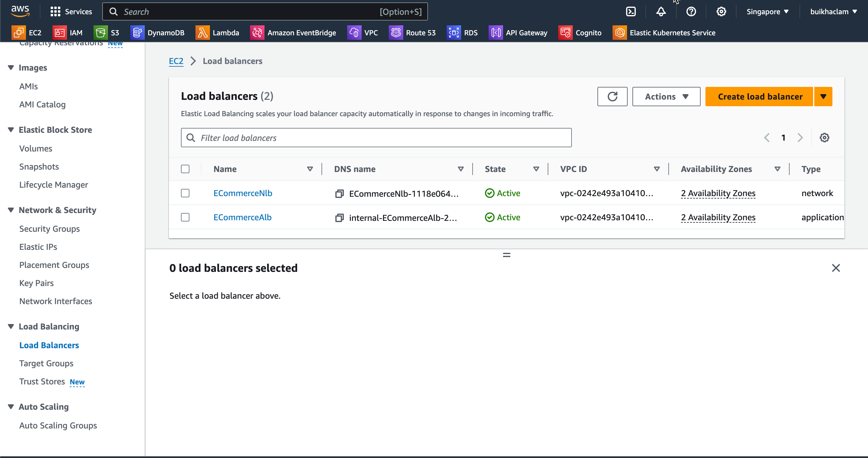Screen dimensions: 868x458
Task: Open the Elastic Kubernetes Service shortcut icon
Action: pos(620,33)
